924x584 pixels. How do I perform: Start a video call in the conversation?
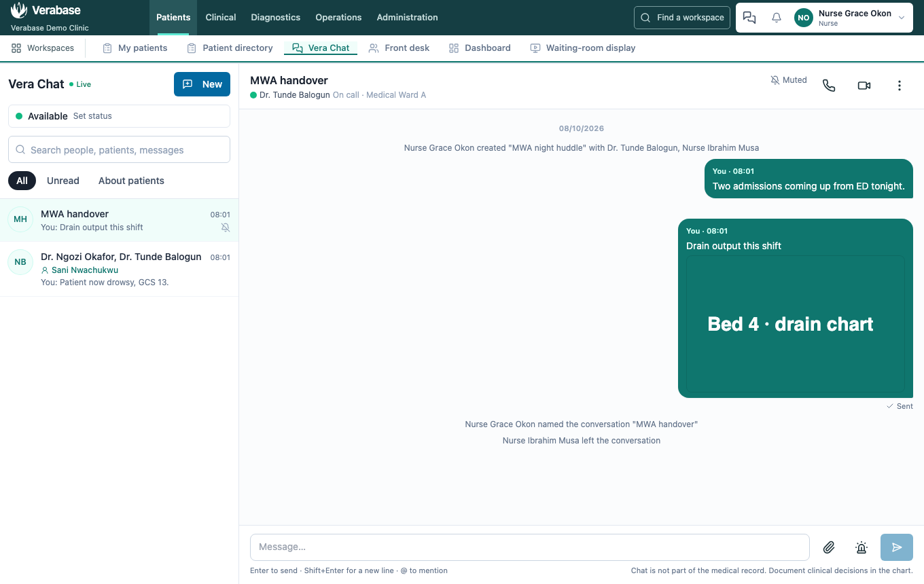(x=864, y=86)
